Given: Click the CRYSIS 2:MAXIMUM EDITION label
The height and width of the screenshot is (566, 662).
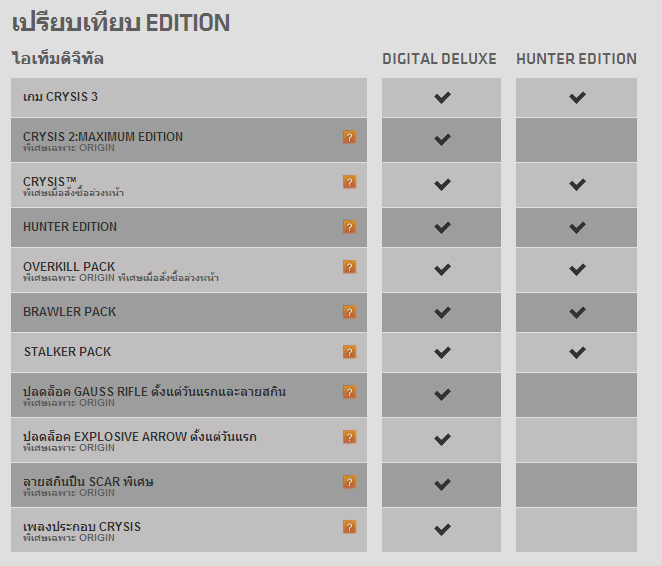Looking at the screenshot, I should 103,137.
